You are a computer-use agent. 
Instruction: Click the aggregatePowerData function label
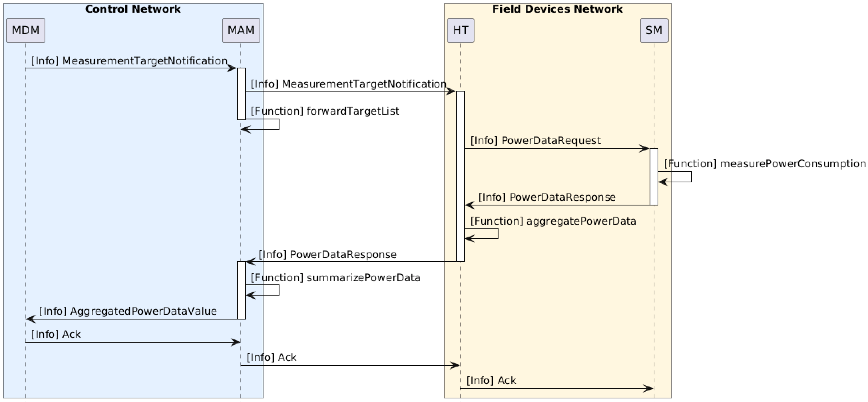click(x=553, y=221)
